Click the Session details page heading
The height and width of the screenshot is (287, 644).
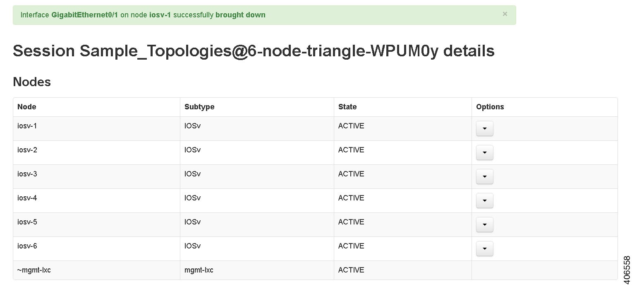(254, 51)
